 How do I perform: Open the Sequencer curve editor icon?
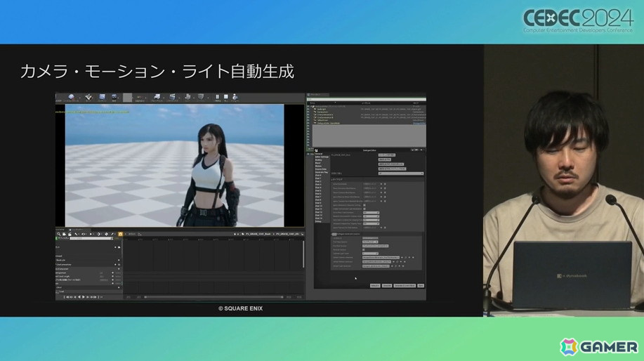click(140, 234)
